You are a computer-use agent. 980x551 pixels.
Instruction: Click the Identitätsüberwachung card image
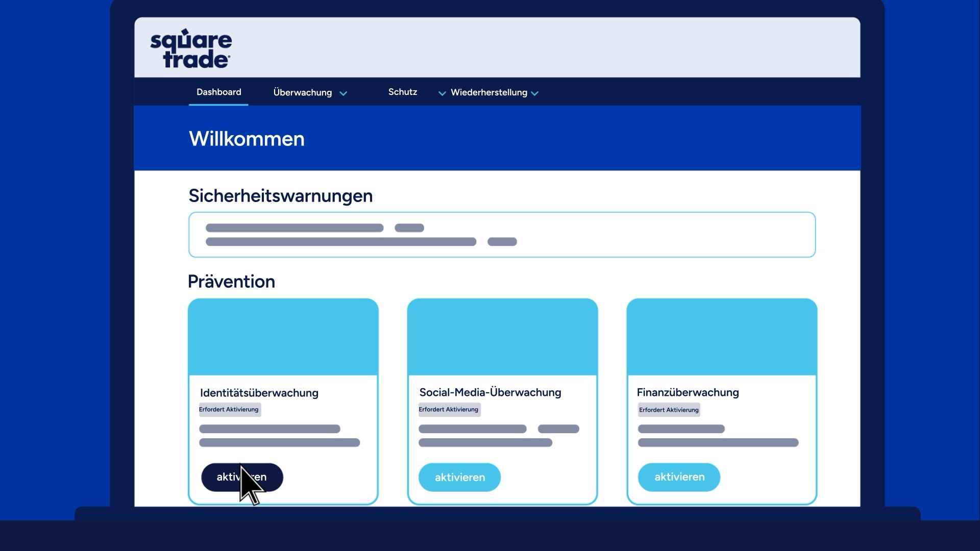pyautogui.click(x=283, y=337)
